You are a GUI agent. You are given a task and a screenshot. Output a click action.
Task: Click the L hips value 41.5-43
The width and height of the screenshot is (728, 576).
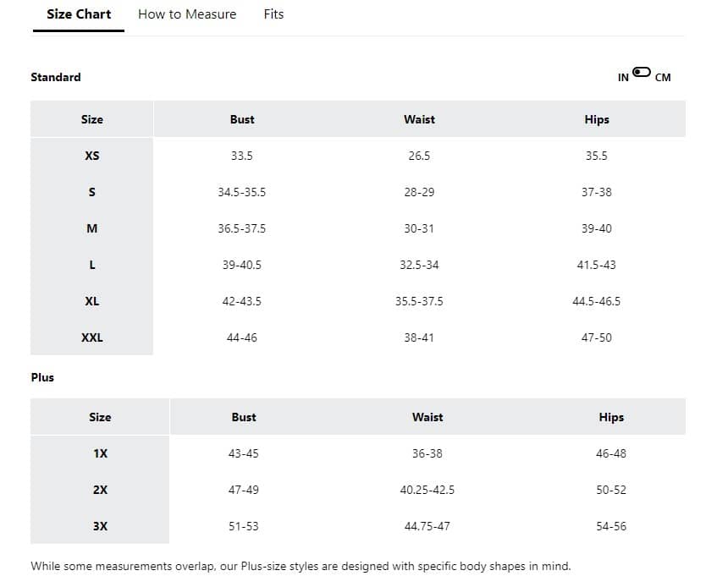(x=597, y=266)
